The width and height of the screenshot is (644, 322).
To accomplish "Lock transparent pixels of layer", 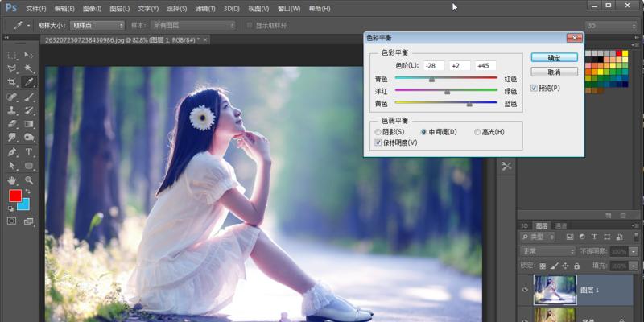I will 543,266.
